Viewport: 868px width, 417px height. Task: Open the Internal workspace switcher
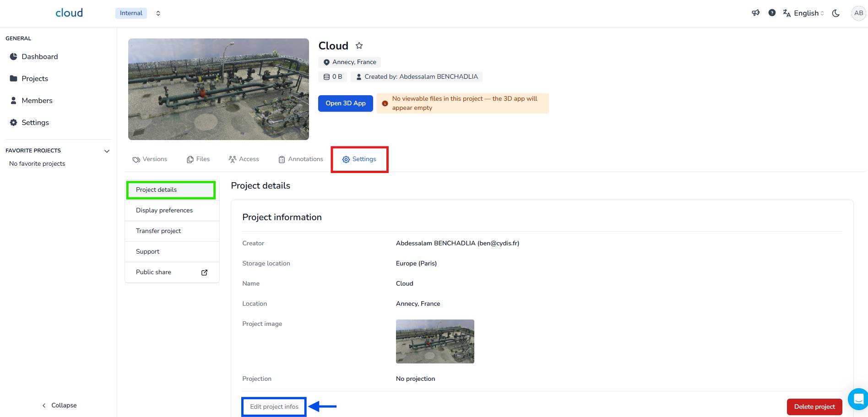(x=138, y=13)
